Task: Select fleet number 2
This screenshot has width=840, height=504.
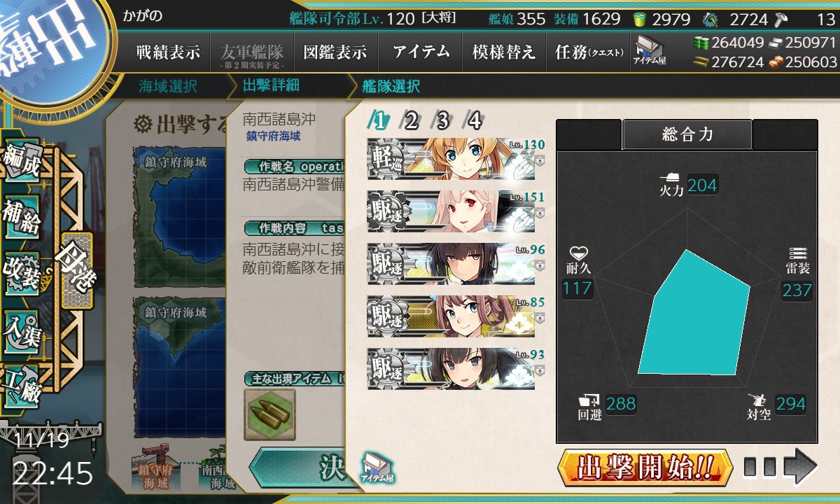Action: (411, 121)
